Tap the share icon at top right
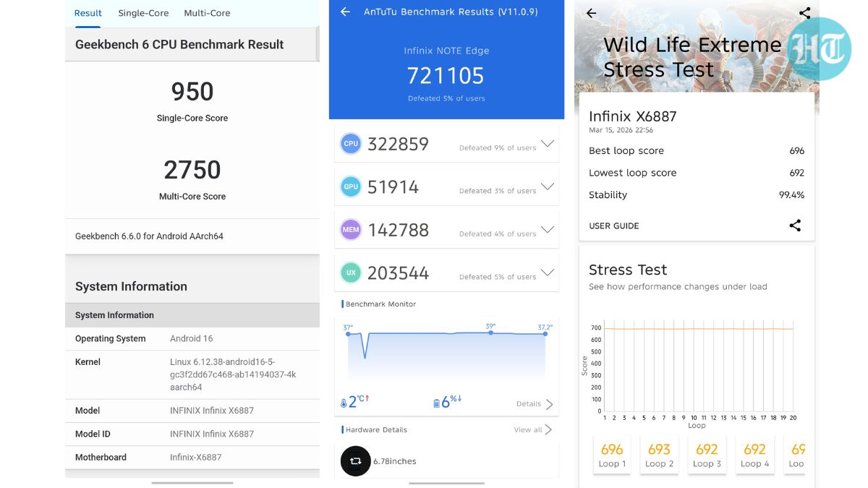The height and width of the screenshot is (488, 868). click(x=804, y=13)
